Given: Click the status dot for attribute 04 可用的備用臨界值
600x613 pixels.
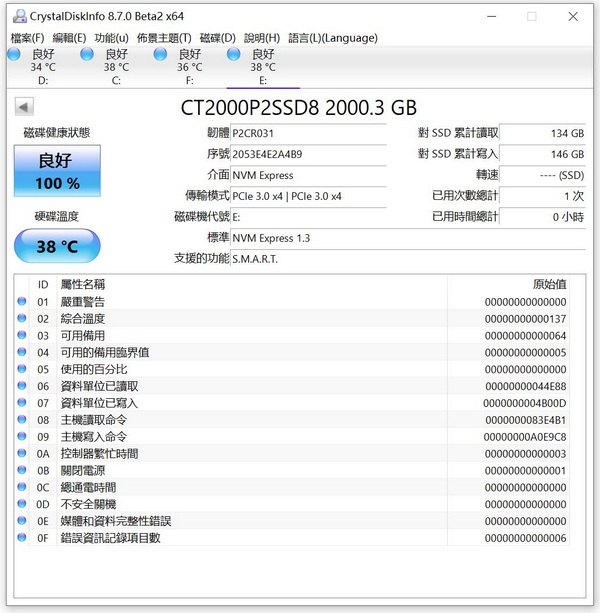Looking at the screenshot, I should [22, 352].
